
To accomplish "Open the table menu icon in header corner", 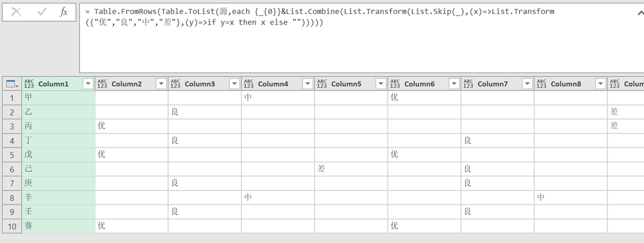I will pyautogui.click(x=11, y=84).
